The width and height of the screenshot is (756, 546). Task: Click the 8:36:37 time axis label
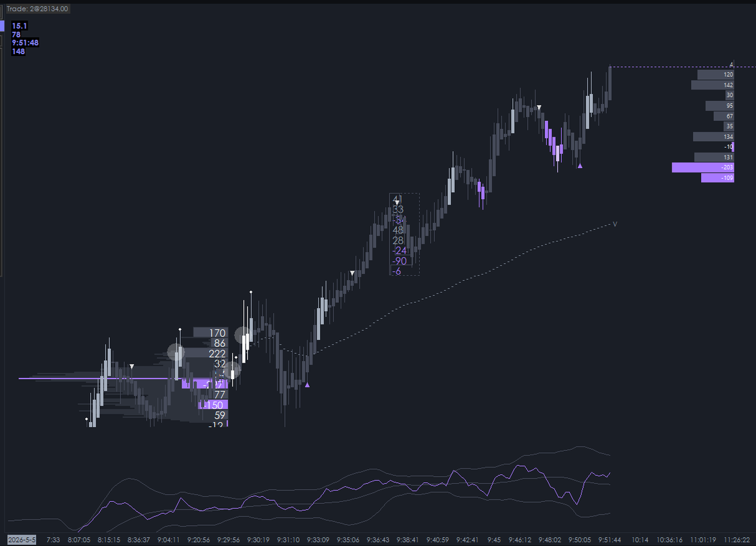(139, 540)
